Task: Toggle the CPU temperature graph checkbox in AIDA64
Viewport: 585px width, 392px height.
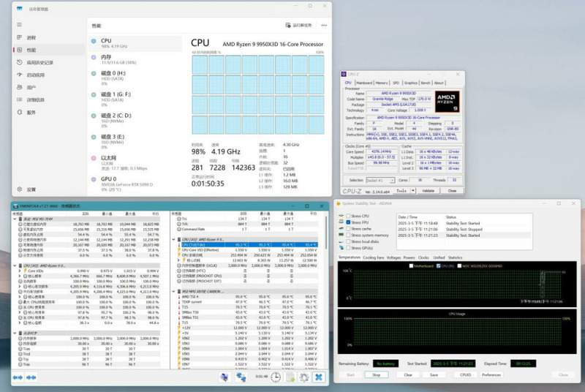Action: [438, 266]
